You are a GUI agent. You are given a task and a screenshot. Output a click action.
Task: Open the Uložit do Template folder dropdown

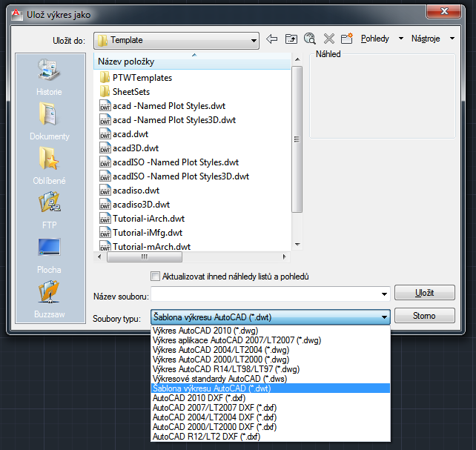click(x=176, y=40)
